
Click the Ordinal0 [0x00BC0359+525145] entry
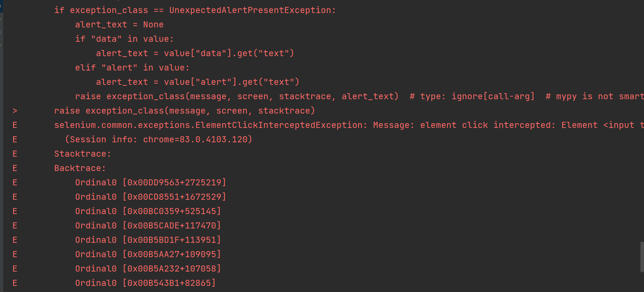148,211
